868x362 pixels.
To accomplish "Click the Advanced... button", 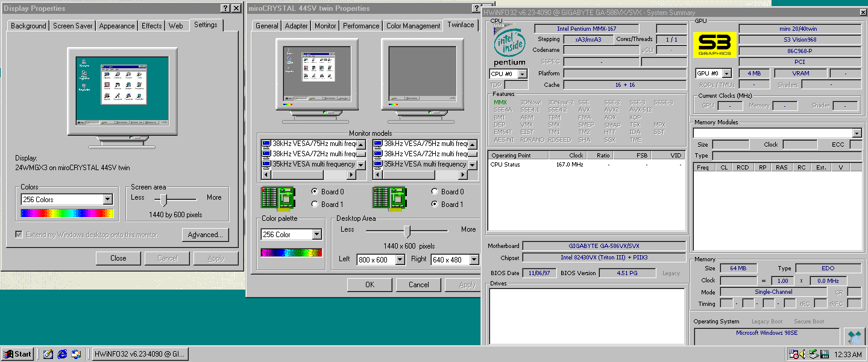I will [205, 235].
